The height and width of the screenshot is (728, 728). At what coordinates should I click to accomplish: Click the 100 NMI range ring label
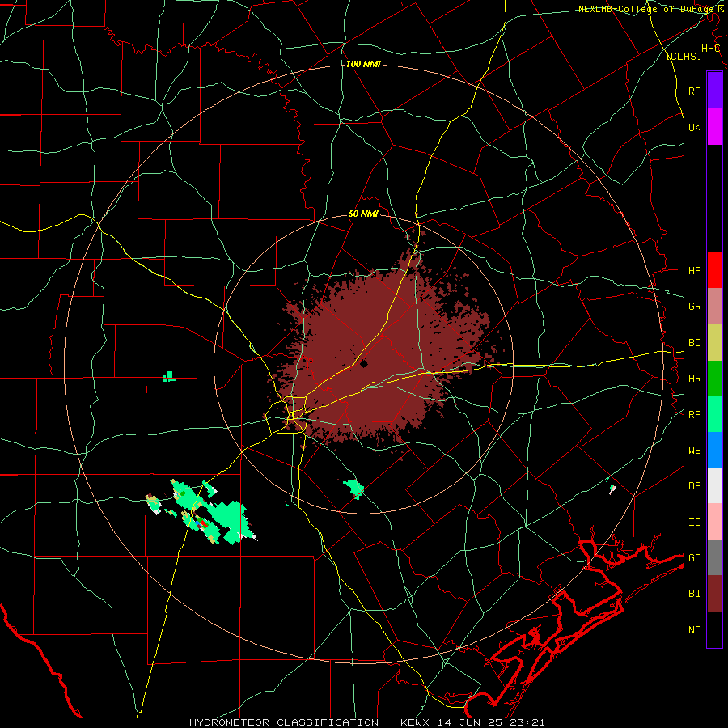click(363, 64)
